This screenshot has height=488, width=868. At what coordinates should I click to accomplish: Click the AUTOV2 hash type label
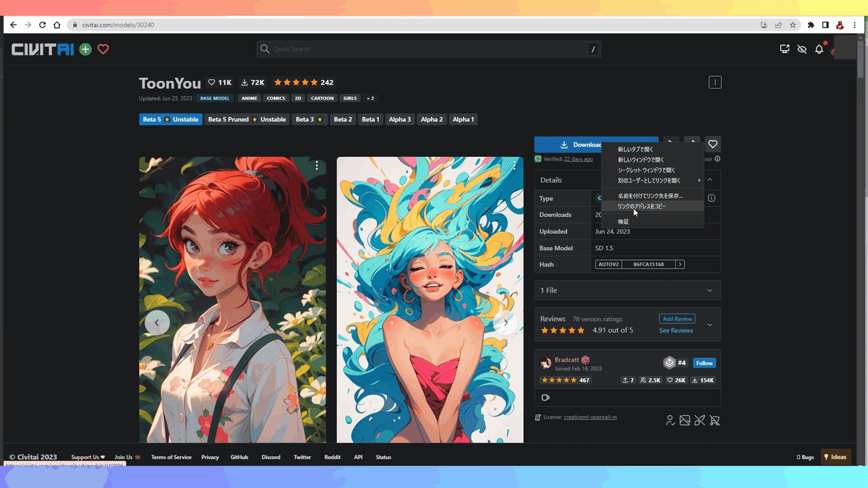point(608,265)
